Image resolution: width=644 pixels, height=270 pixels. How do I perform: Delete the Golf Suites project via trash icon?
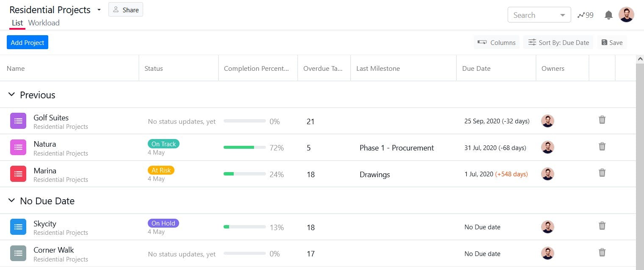[602, 120]
